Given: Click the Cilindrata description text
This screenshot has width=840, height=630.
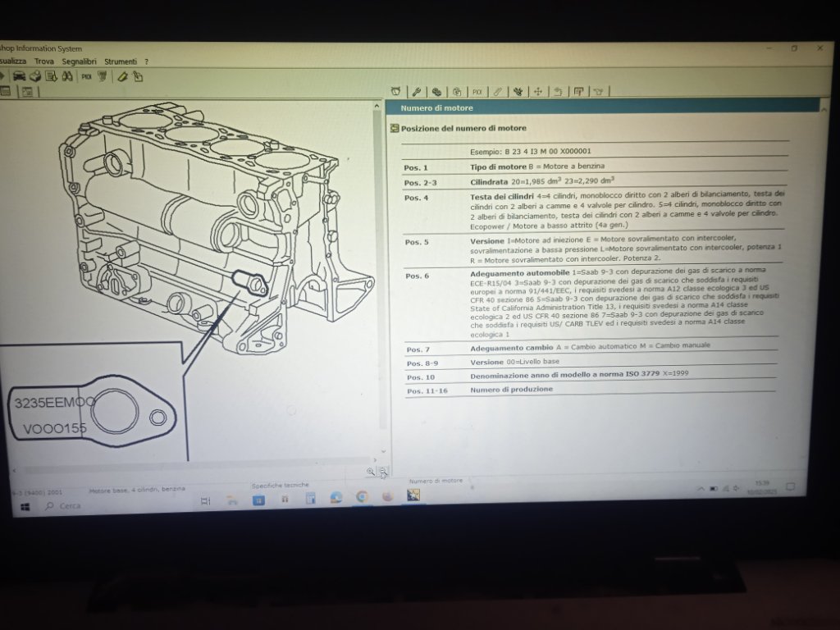Looking at the screenshot, I should [x=542, y=181].
